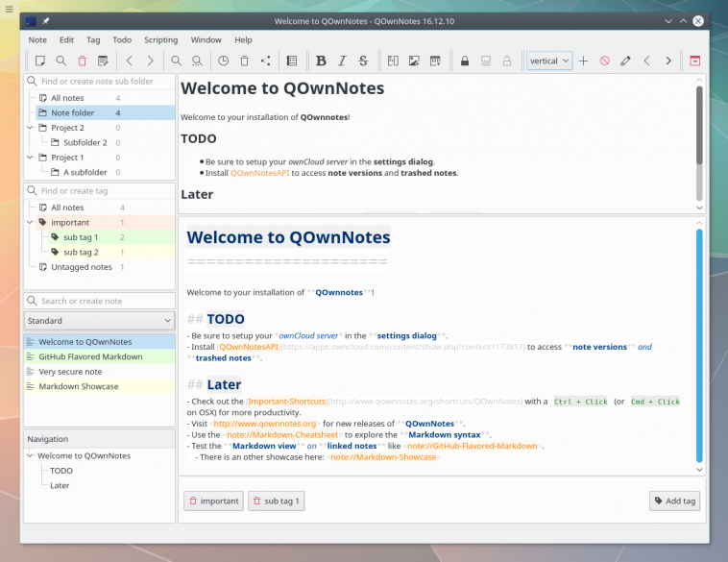Image resolution: width=728 pixels, height=562 pixels.
Task: Open the note versions history clock icon
Action: click(x=223, y=61)
